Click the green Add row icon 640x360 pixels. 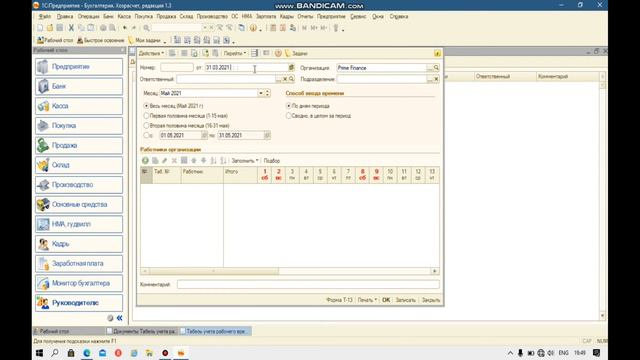pyautogui.click(x=145, y=161)
